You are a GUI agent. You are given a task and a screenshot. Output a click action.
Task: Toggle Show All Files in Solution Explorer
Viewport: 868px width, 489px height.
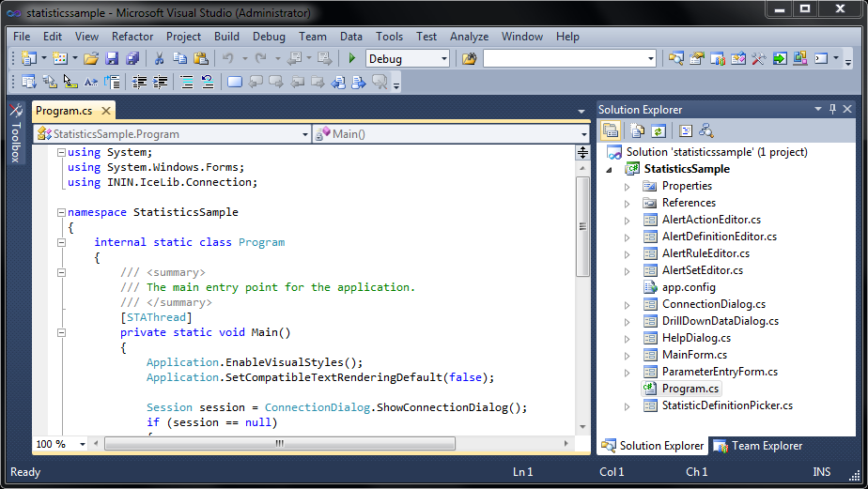[638, 131]
